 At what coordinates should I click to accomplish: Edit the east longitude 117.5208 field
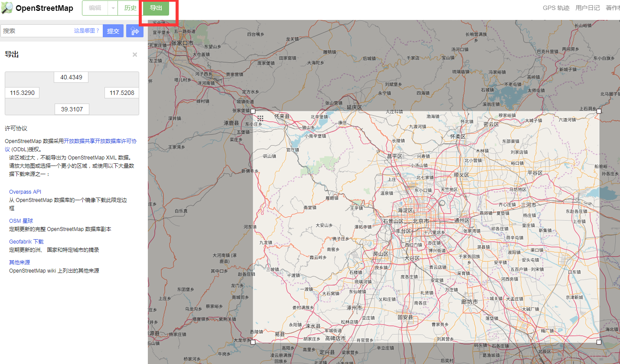(122, 93)
